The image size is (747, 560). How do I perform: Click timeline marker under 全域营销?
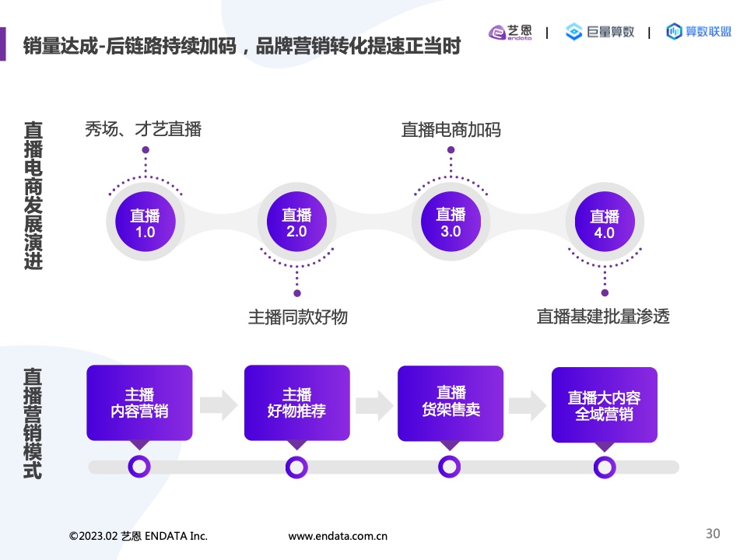tap(605, 467)
